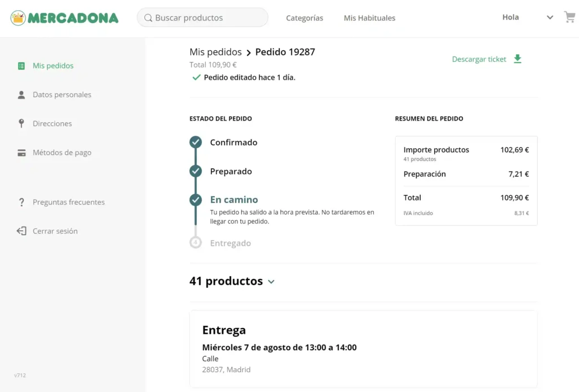The image size is (579, 392).
Task: Click the Descargar ticket link
Action: [479, 59]
